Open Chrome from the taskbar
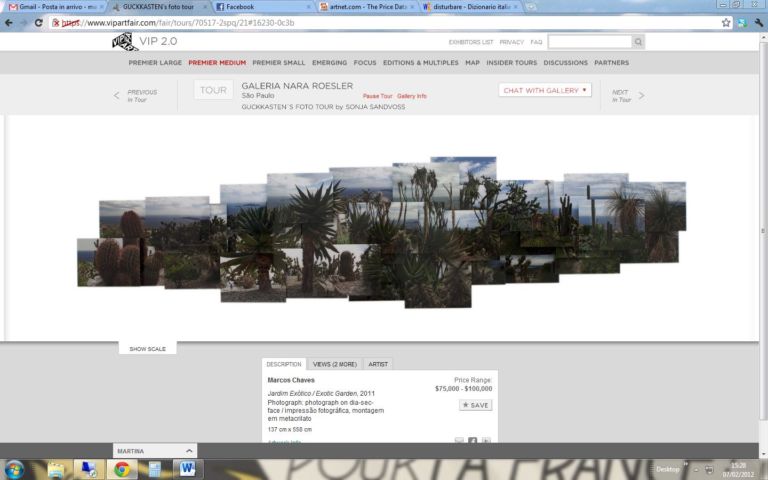The image size is (768, 480). pos(122,469)
